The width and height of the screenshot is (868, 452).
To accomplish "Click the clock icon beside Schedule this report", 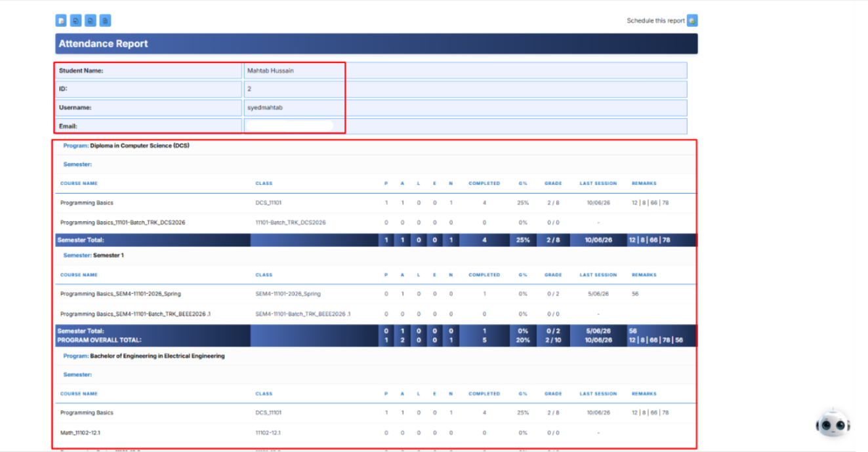I will pos(692,21).
